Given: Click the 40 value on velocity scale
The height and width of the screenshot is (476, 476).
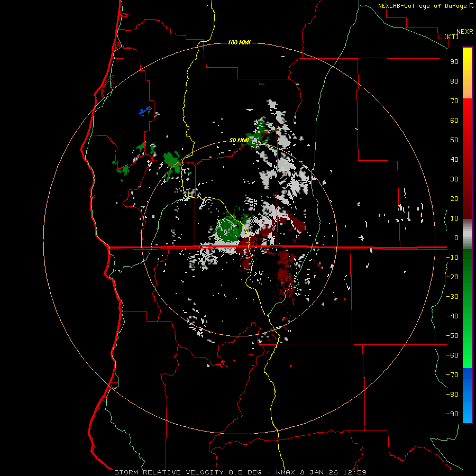Looking at the screenshot, I should (x=454, y=160).
